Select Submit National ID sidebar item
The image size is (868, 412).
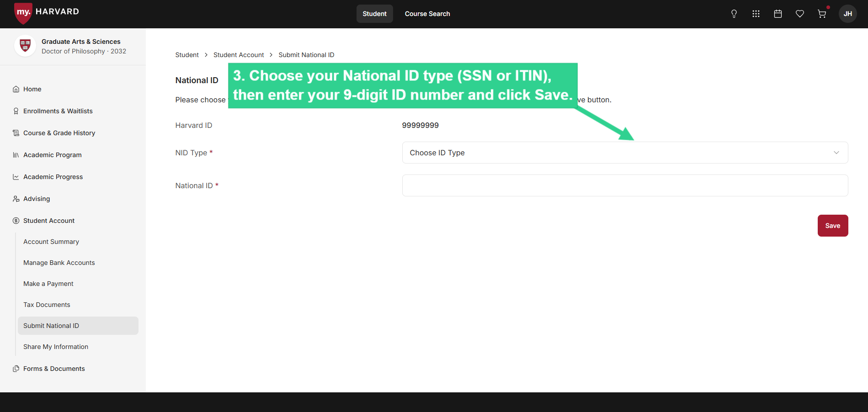pos(78,326)
